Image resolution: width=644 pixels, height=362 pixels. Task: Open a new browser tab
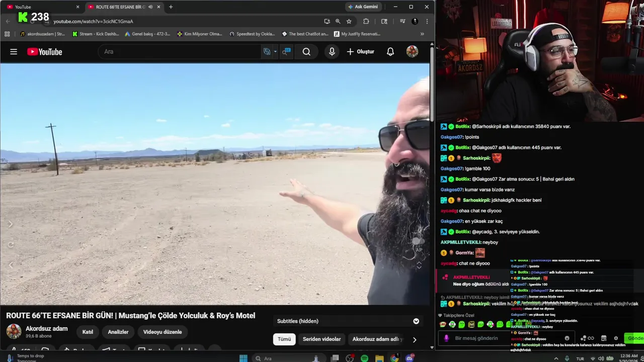[x=171, y=7]
